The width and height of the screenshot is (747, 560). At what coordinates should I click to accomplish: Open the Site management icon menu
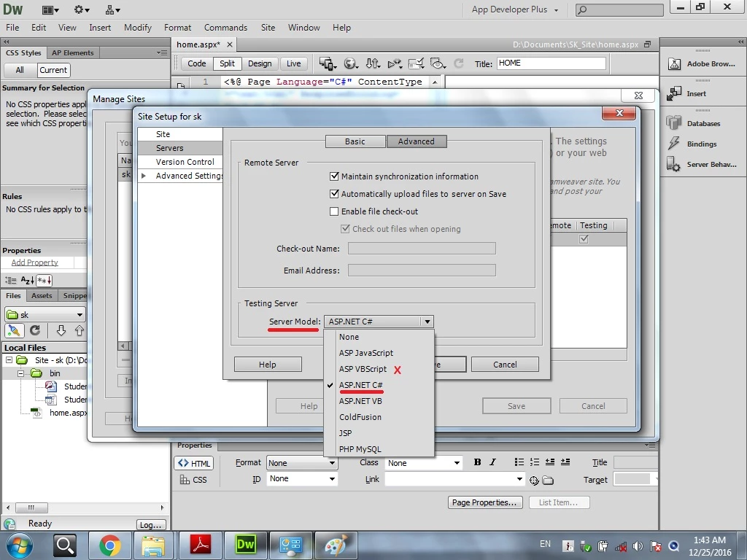click(112, 9)
